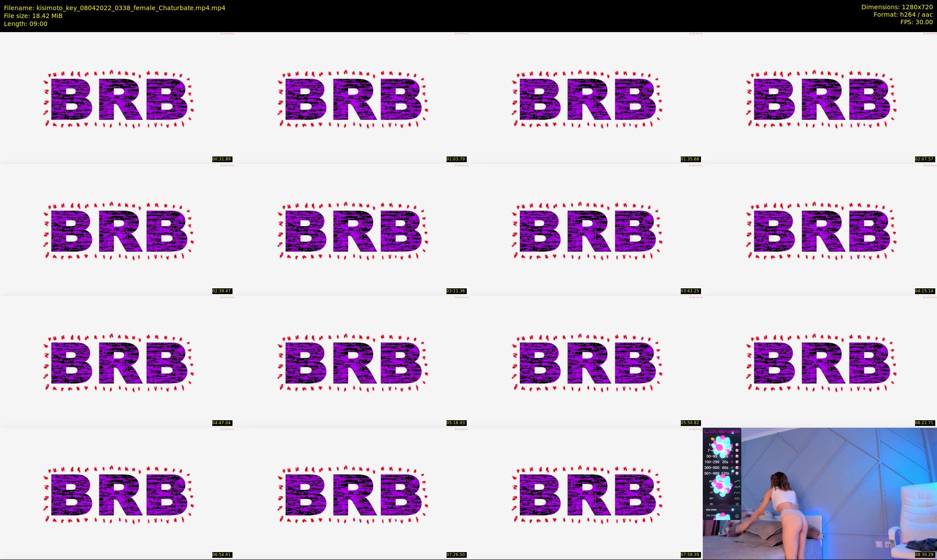
Task: Open the thumbnail at 02:39.47
Action: tap(117, 229)
